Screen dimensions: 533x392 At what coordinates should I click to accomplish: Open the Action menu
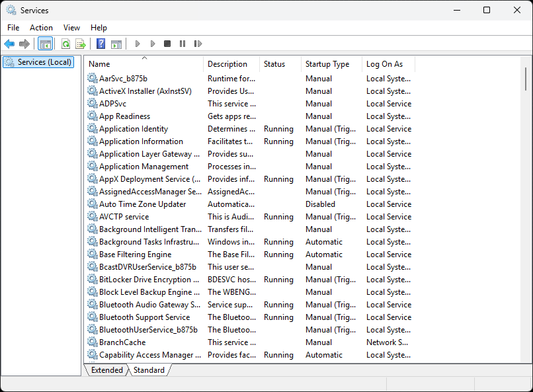click(41, 28)
